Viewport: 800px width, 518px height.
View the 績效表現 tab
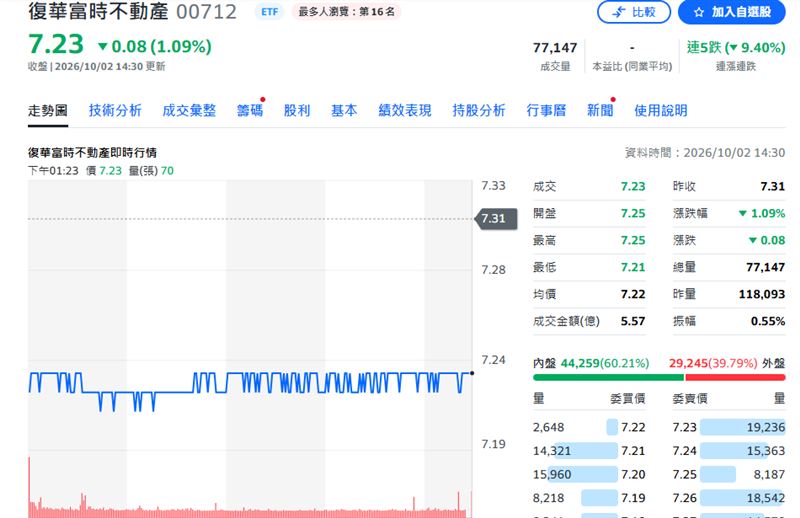tap(405, 110)
